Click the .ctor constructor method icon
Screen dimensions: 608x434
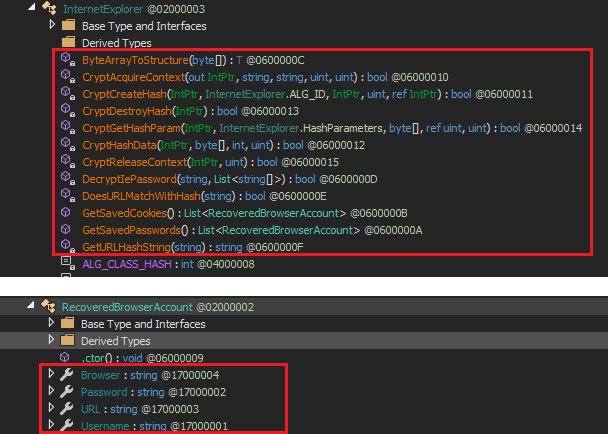click(x=65, y=357)
